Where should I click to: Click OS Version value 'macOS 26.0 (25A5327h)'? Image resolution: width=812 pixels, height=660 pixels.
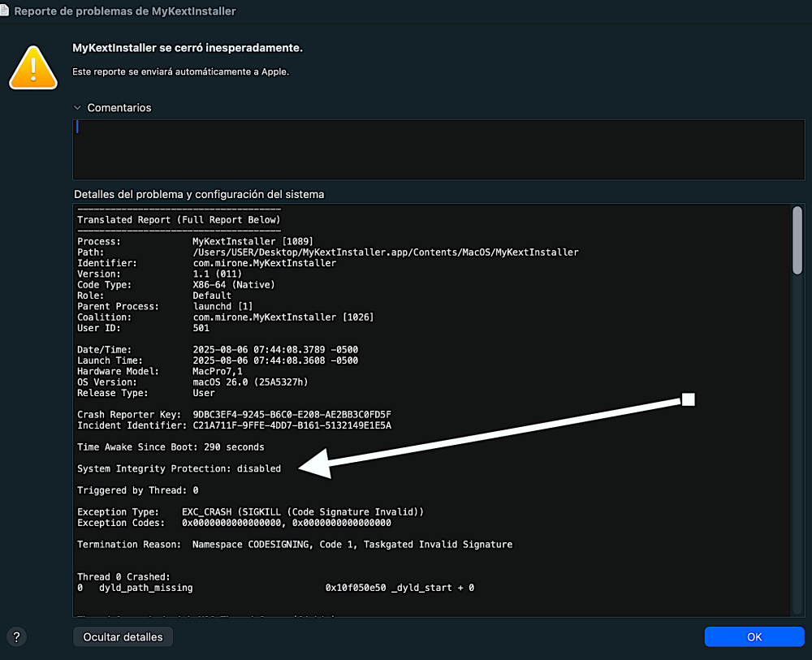pos(250,382)
